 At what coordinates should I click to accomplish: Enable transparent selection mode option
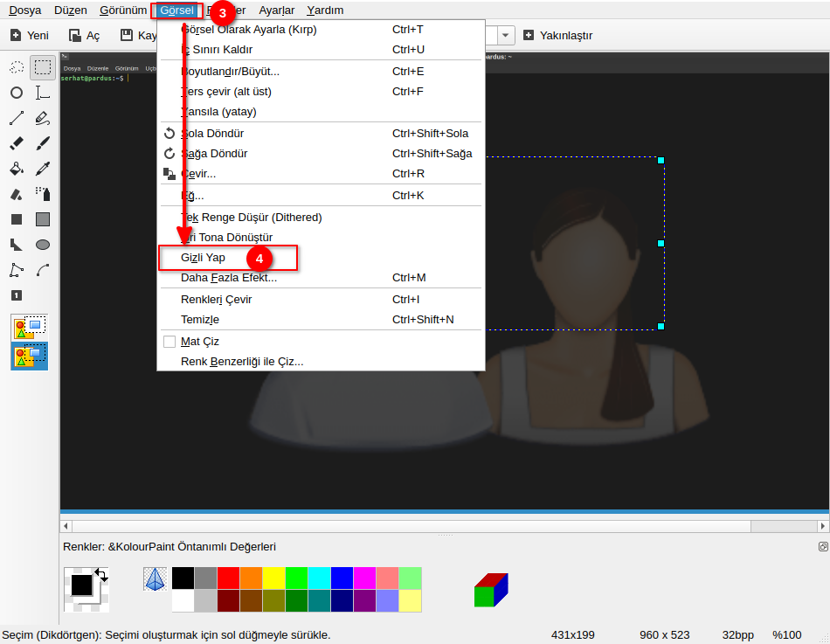29,356
